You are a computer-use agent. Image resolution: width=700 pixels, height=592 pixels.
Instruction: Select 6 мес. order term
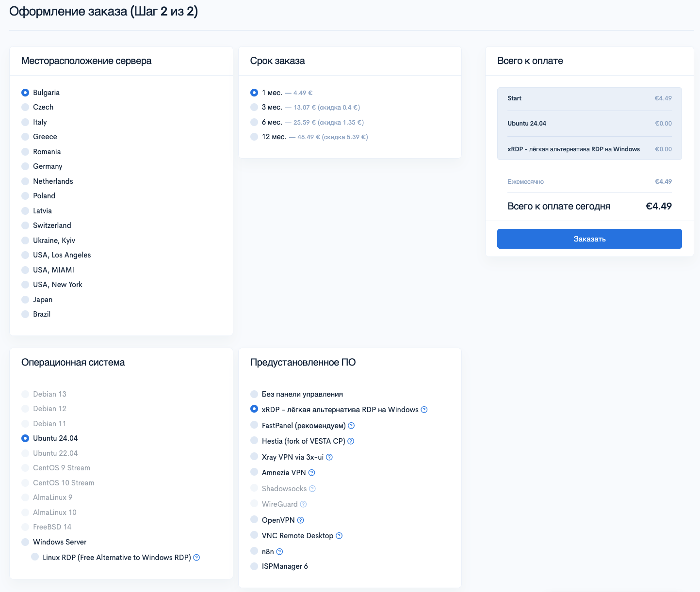pyautogui.click(x=254, y=122)
